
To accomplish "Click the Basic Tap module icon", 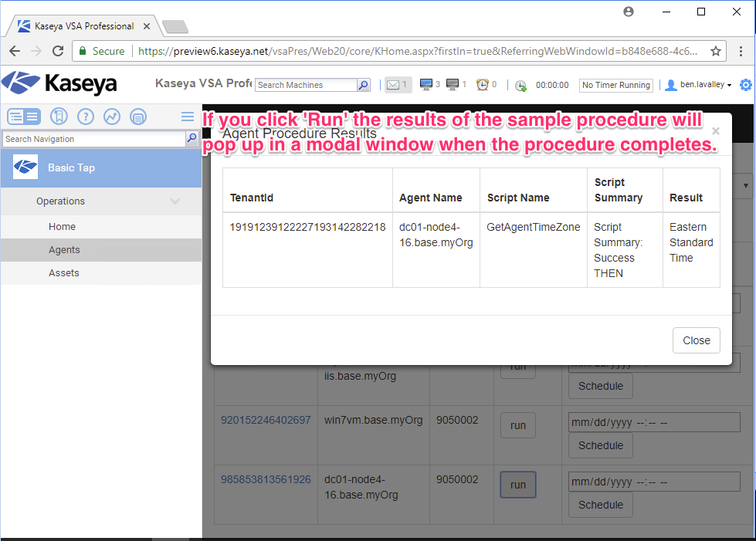I will click(x=25, y=167).
